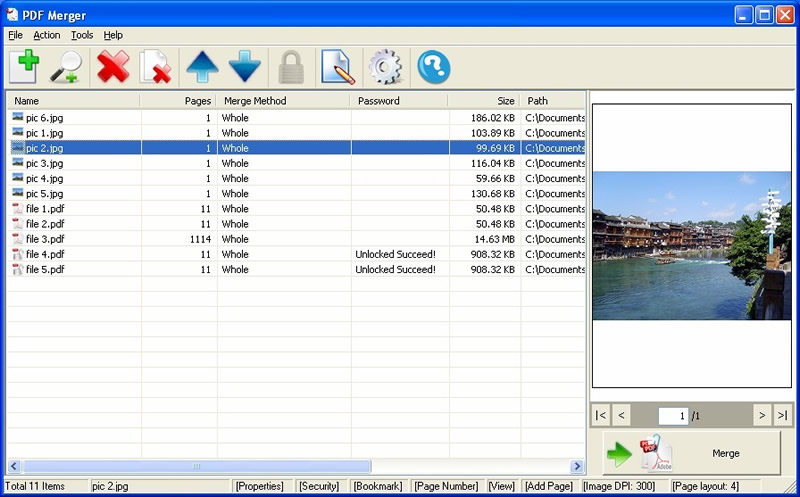This screenshot has height=497, width=800.
Task: Go to first preview page
Action: click(601, 415)
